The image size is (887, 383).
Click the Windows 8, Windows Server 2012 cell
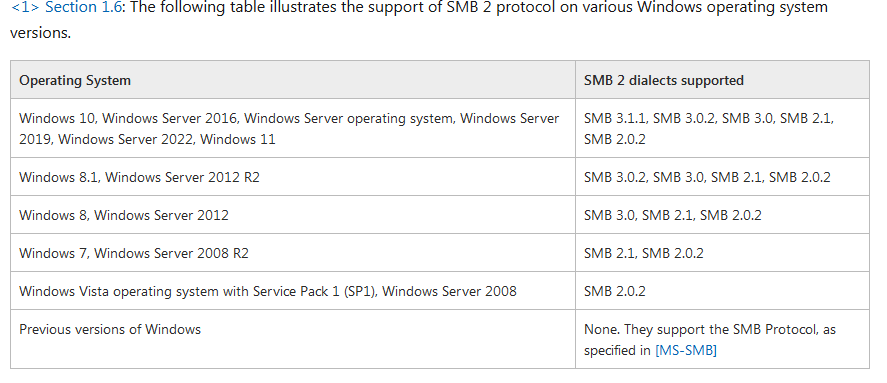(x=293, y=215)
